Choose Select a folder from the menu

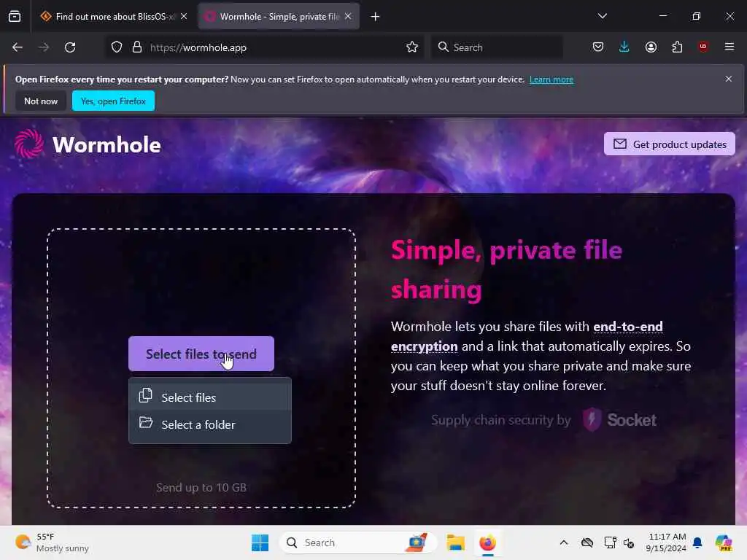click(210, 424)
